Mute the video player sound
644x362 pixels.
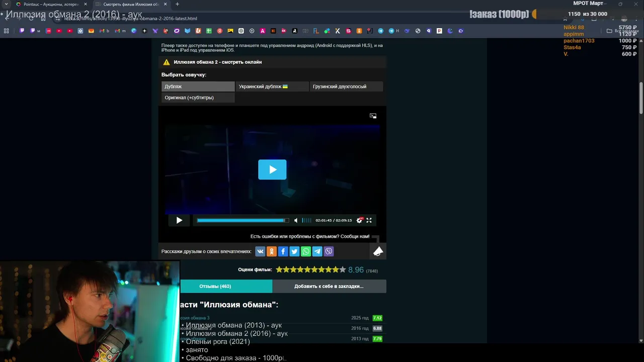[x=296, y=220]
